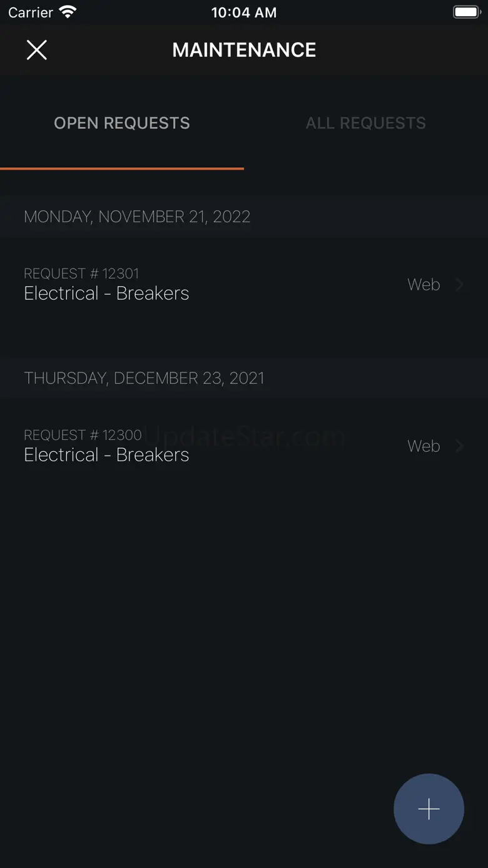Open the chevron for request 12301
This screenshot has width=488, height=868.
point(460,285)
